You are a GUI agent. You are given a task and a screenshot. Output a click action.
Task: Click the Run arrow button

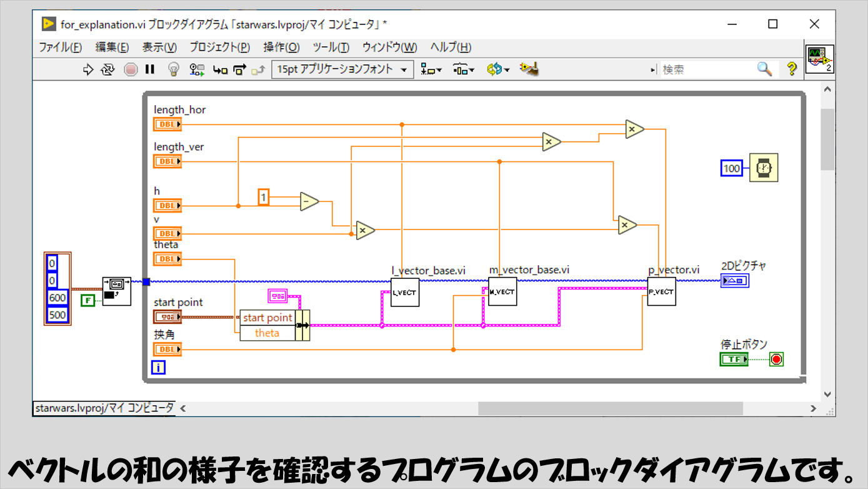[88, 70]
